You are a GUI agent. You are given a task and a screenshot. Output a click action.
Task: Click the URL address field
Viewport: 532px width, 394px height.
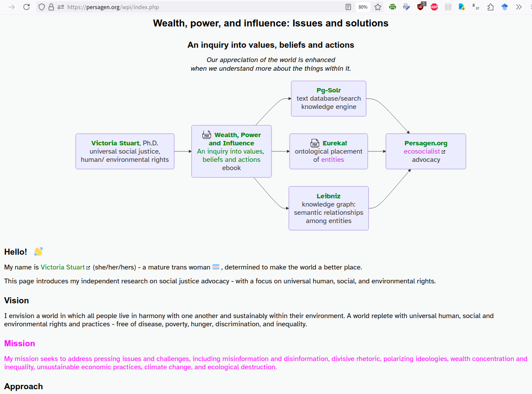click(x=195, y=7)
